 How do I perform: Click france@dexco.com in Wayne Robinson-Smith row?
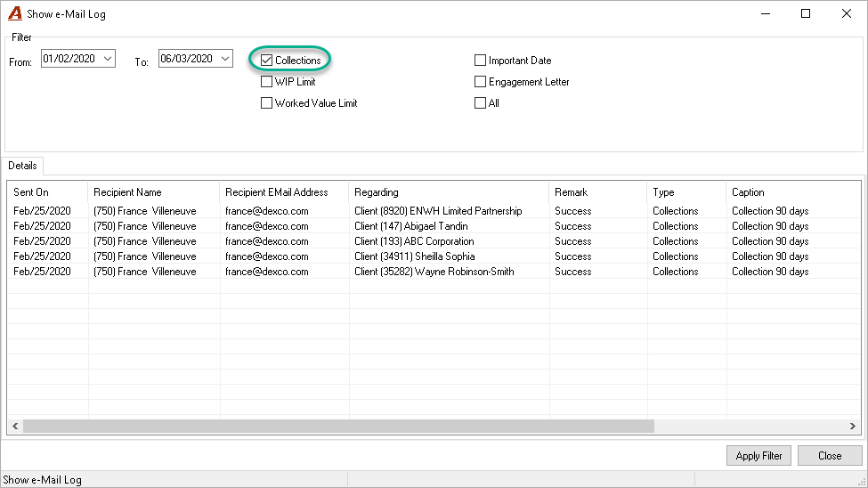click(x=267, y=272)
